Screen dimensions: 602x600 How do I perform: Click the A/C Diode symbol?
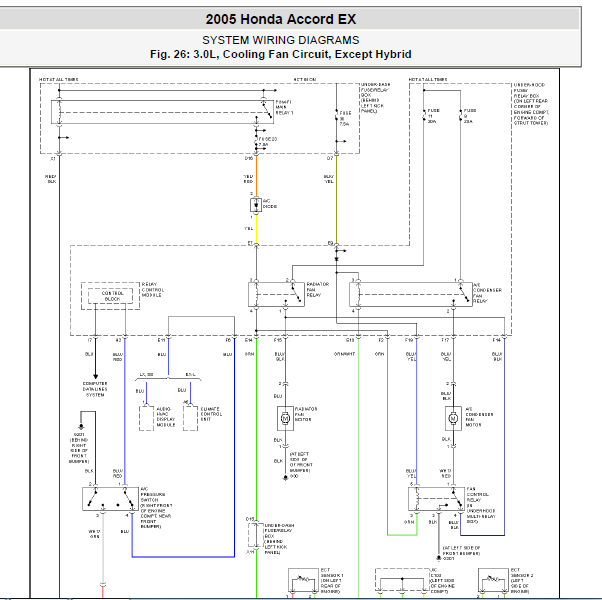coord(256,205)
